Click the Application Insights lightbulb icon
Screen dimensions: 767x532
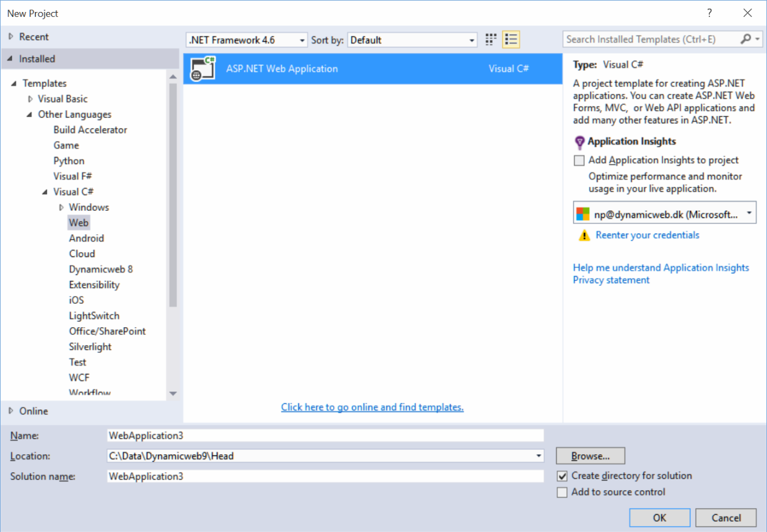(579, 142)
